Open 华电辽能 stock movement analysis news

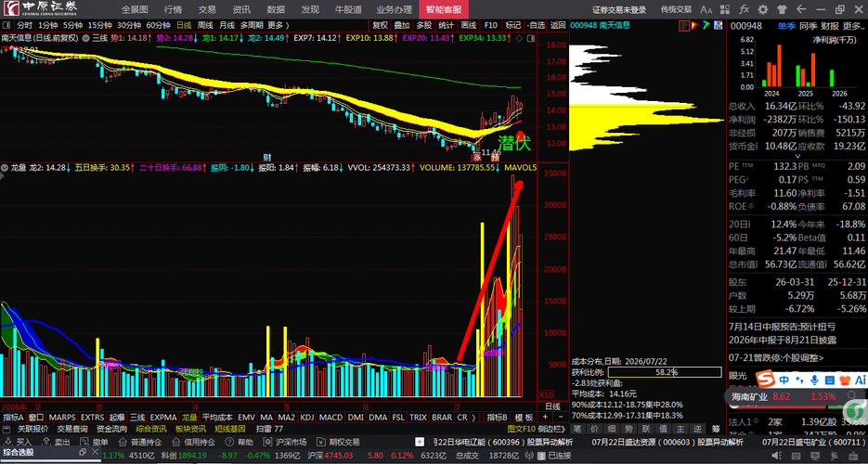(502, 442)
